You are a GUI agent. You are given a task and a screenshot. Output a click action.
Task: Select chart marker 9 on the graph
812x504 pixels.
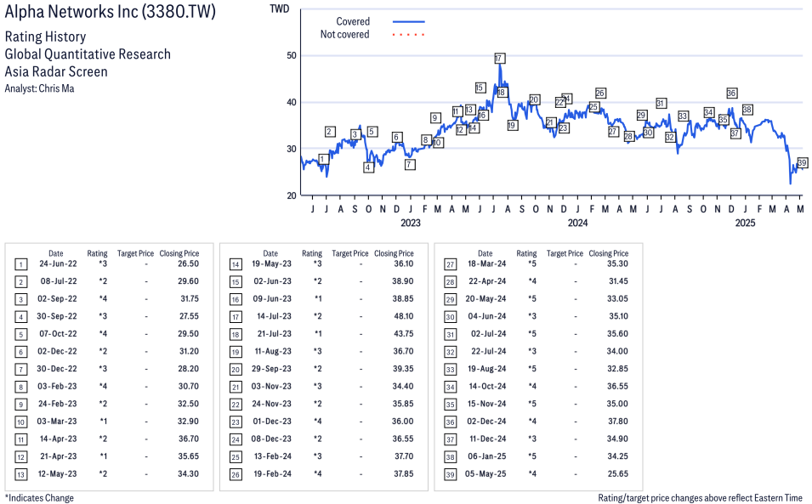tap(435, 118)
